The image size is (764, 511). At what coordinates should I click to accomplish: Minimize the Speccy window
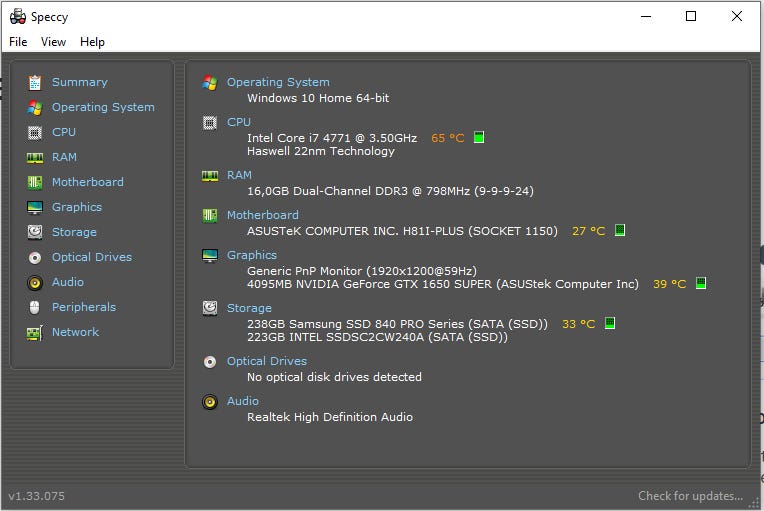pos(646,16)
